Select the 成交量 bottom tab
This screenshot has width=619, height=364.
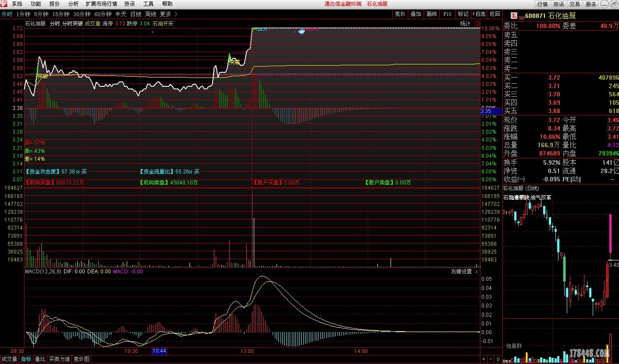10,359
